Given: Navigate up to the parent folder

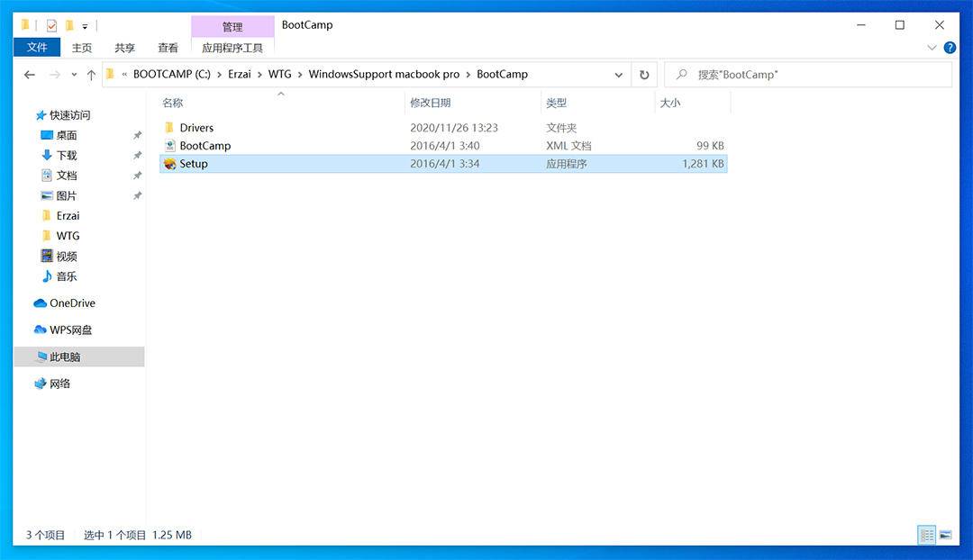Looking at the screenshot, I should [x=92, y=74].
